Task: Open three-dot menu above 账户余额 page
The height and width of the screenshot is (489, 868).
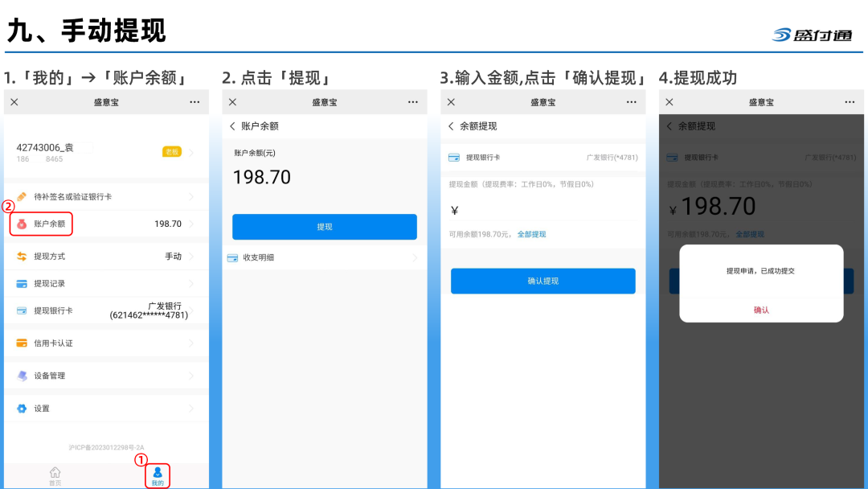Action: click(x=413, y=102)
